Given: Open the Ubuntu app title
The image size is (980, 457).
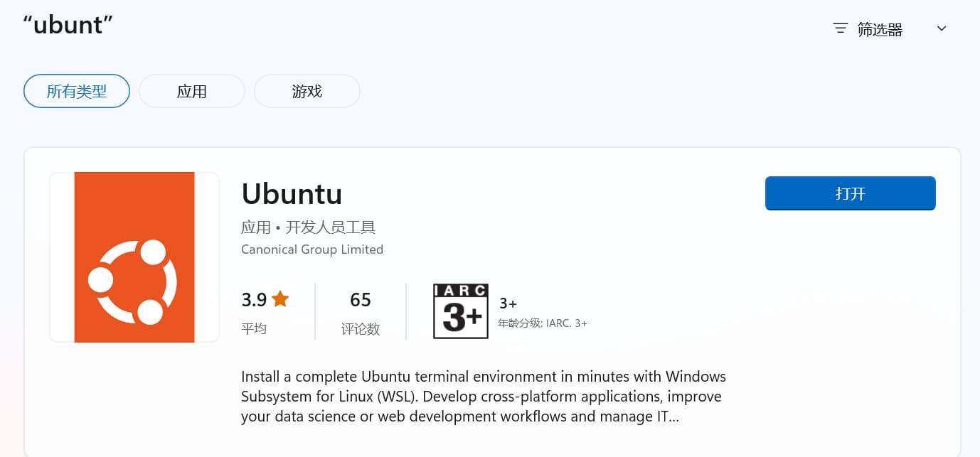Looking at the screenshot, I should [292, 193].
